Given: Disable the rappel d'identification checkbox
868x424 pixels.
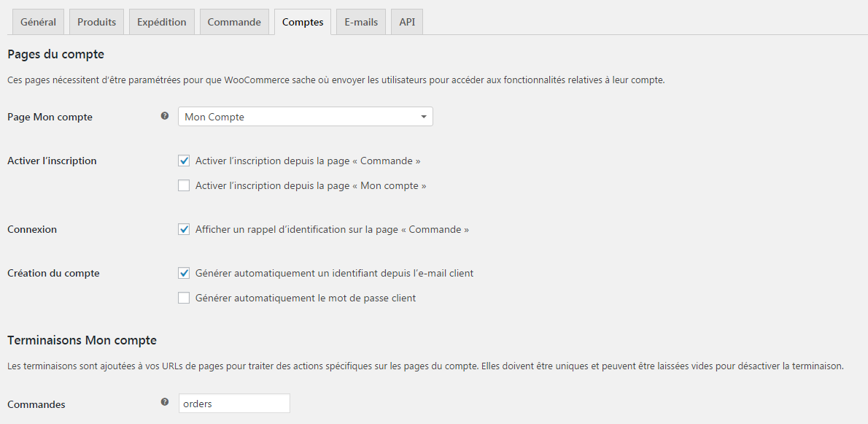Looking at the screenshot, I should (x=184, y=229).
